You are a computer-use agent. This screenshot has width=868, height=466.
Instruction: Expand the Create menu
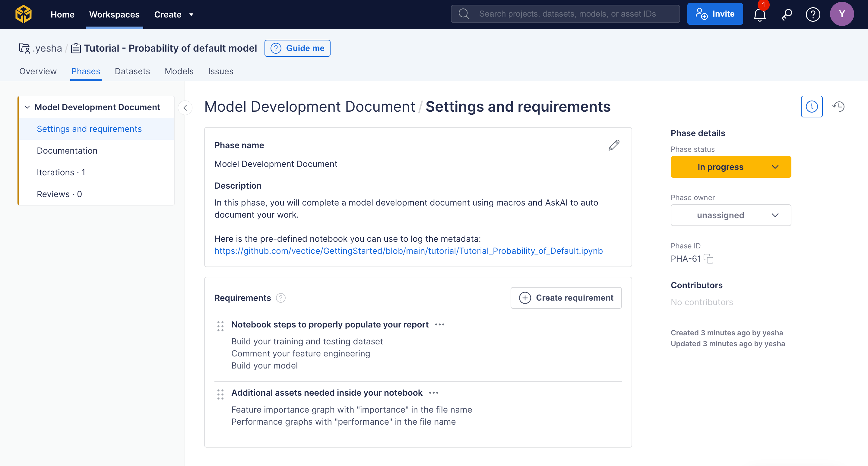coord(173,14)
